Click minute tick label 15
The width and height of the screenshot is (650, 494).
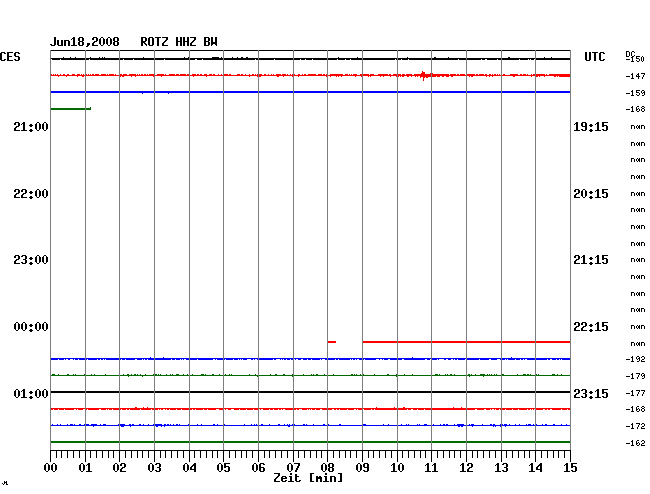tap(570, 468)
